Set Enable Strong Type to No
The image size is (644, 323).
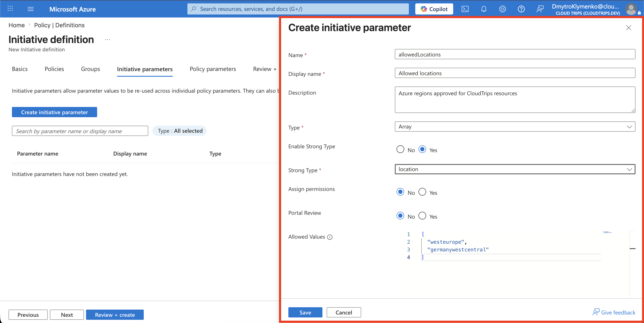click(400, 149)
